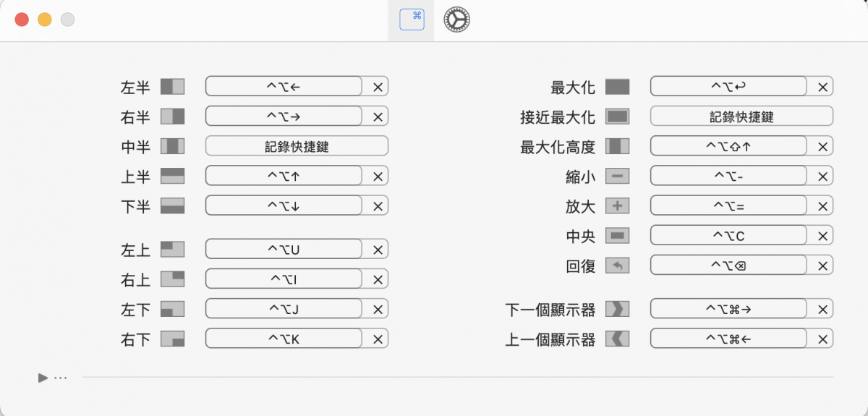Click the 縮小 minus icon
Viewport: 868px width, 416px height.
pyautogui.click(x=617, y=176)
